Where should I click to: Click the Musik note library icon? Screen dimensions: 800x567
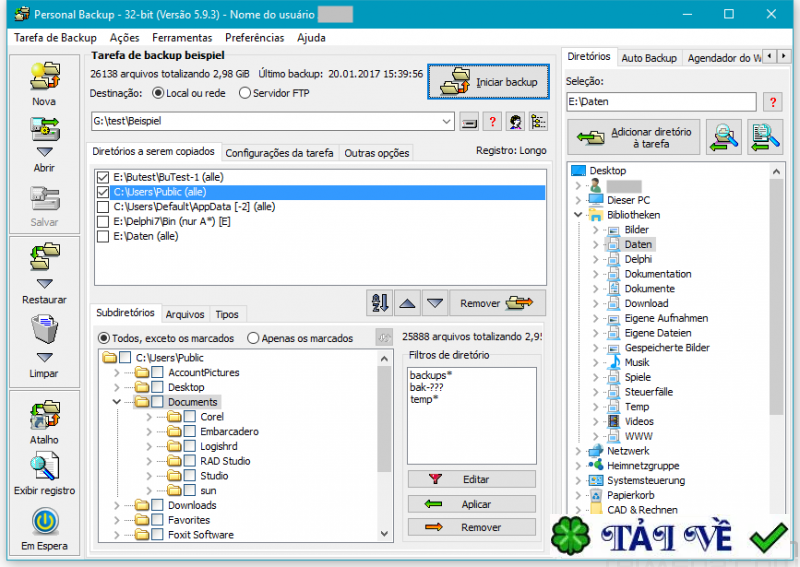point(614,362)
